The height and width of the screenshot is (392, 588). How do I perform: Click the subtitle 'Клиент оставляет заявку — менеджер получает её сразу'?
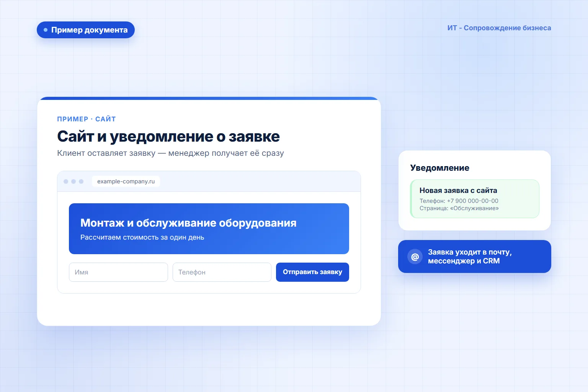click(170, 153)
